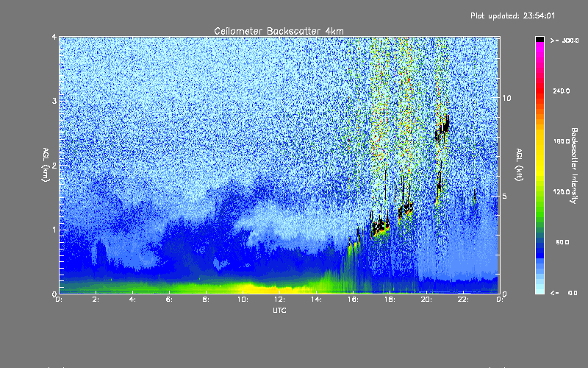Click the 'Backscatter Intensity' colorbar label
This screenshot has height=368, width=588.
(574, 166)
